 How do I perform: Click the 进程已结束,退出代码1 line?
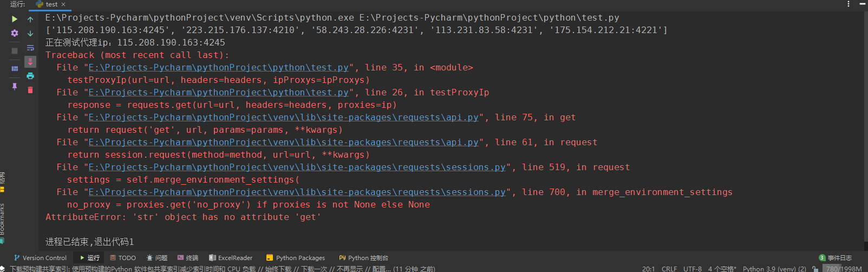click(89, 242)
